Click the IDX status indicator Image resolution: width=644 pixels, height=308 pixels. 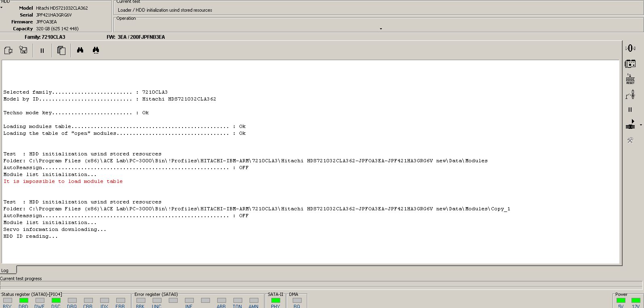point(104,300)
